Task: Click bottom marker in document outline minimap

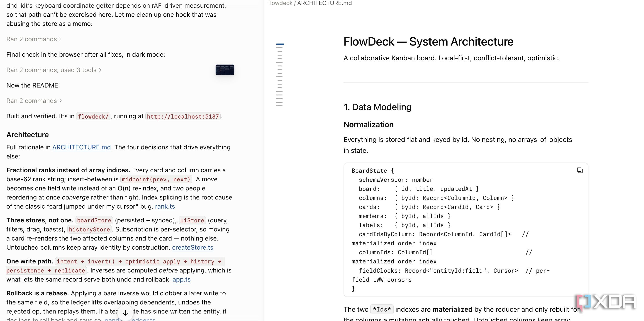Action: 279,106
